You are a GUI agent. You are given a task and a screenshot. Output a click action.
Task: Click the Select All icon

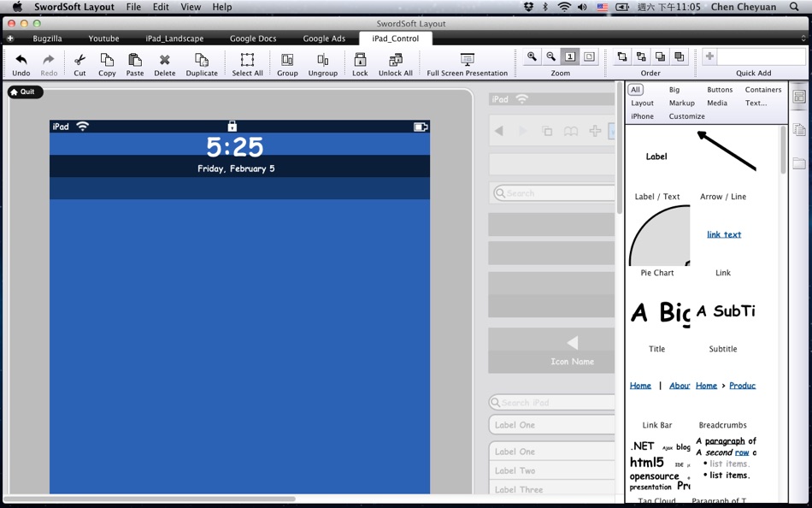[x=247, y=60]
